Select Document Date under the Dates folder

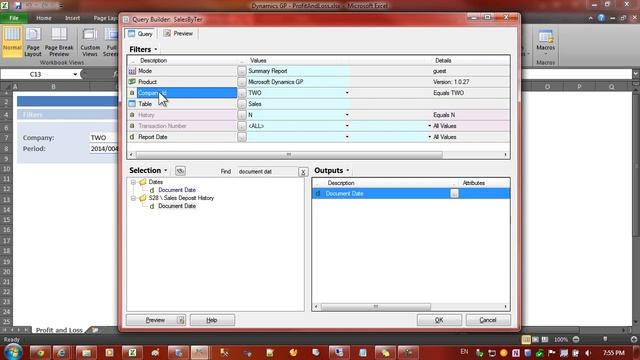pyautogui.click(x=177, y=190)
